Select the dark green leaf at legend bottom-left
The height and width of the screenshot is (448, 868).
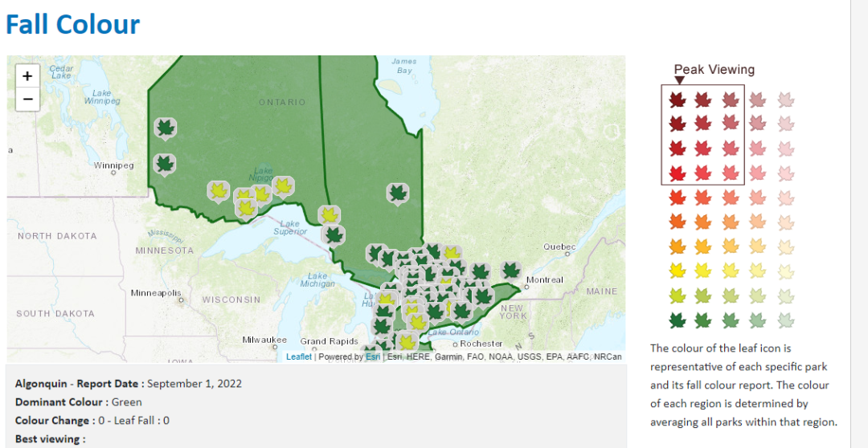[677, 320]
